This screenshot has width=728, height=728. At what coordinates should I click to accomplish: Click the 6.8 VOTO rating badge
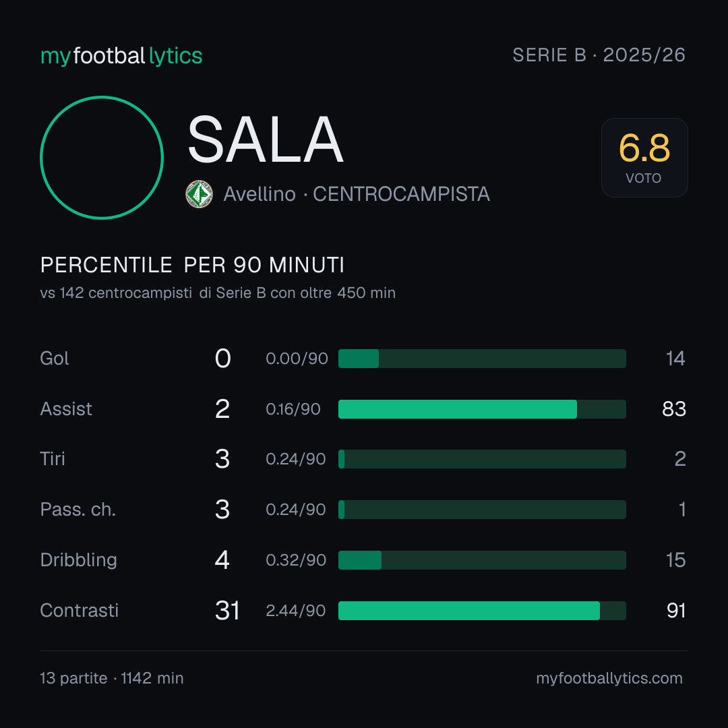tap(644, 158)
